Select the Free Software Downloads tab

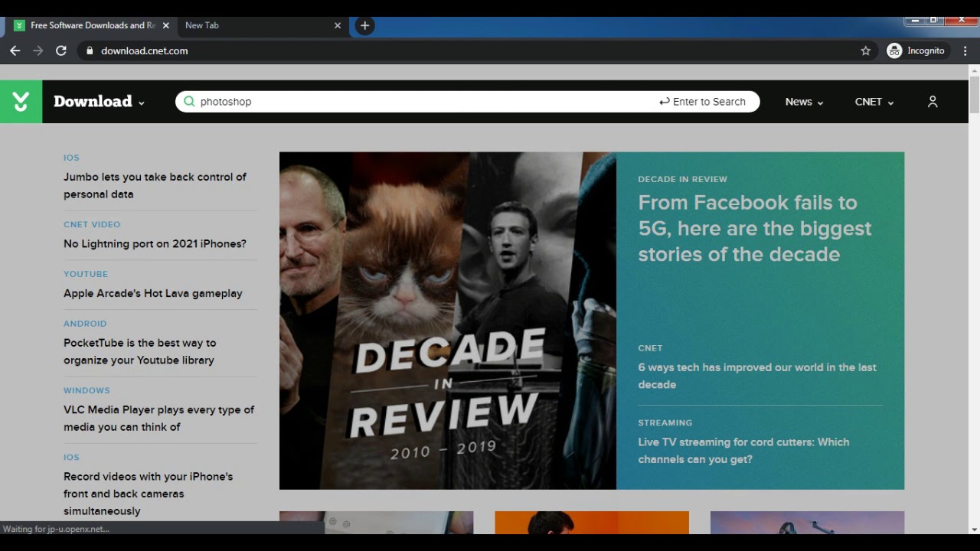[91, 25]
